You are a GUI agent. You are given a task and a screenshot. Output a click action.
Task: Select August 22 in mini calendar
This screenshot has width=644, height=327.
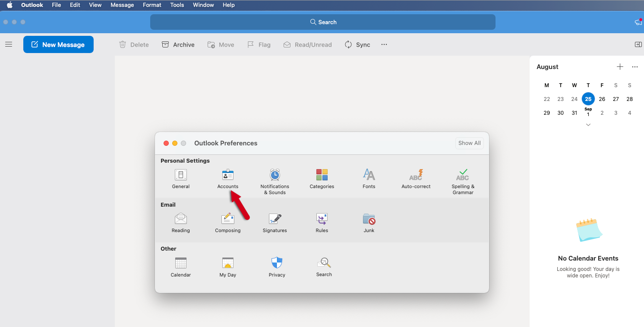point(547,99)
